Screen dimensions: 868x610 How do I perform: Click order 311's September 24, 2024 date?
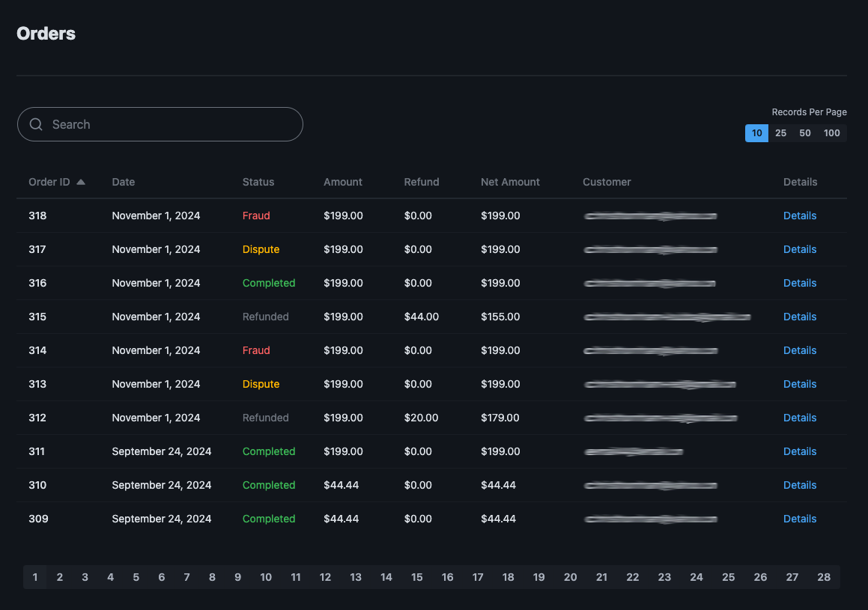coord(162,452)
